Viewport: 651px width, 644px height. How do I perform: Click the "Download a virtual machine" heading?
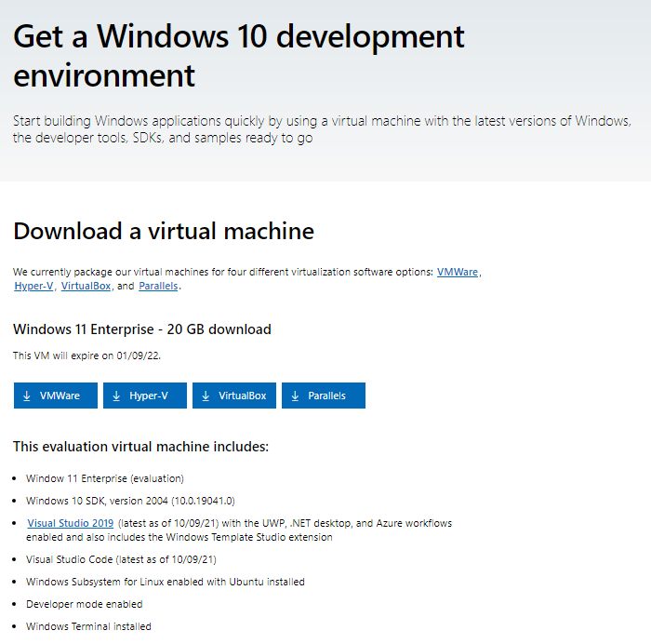tap(164, 231)
